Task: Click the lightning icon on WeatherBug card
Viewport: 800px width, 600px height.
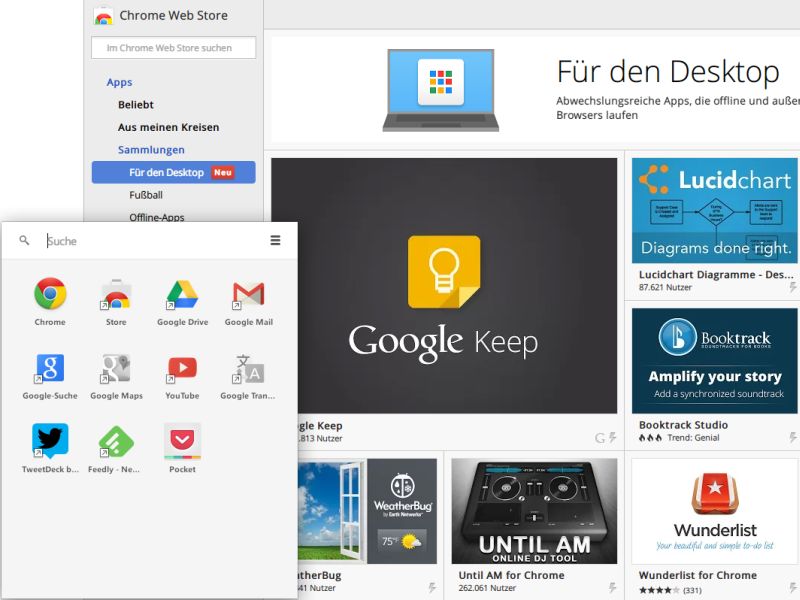Action: [432, 587]
